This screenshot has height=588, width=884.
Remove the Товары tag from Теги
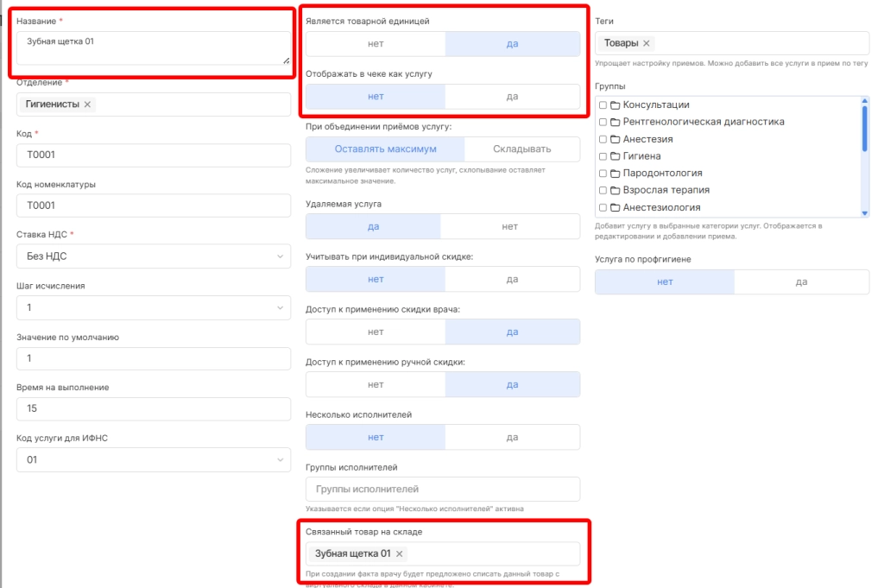click(647, 43)
